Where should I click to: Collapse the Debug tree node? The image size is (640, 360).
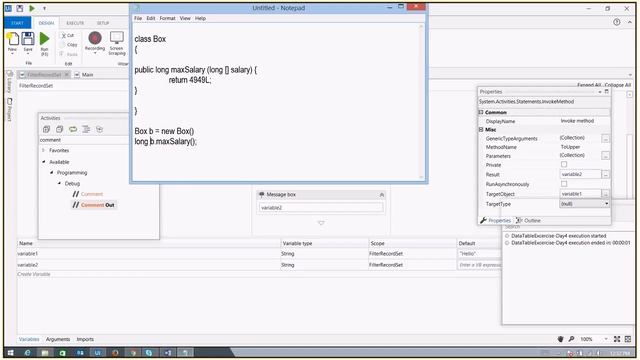(60, 183)
